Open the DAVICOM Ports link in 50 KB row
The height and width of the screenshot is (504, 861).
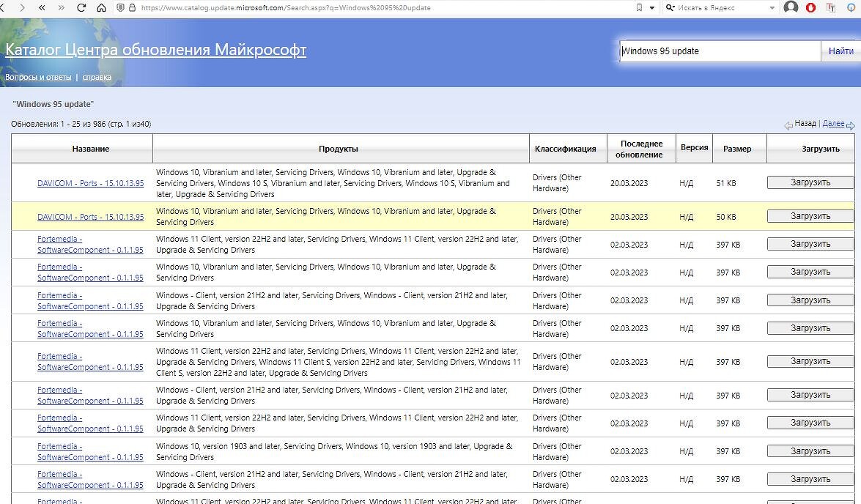point(91,217)
